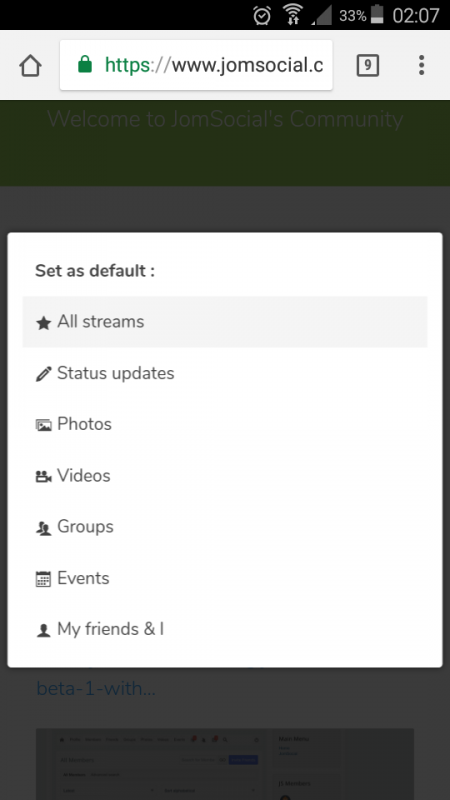450x800 pixels.
Task: Click the calendar icon beside Events
Action: tap(43, 579)
